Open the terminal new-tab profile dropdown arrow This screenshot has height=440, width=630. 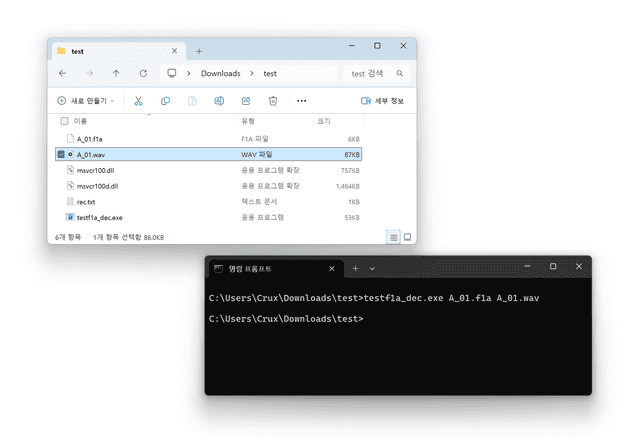click(x=372, y=268)
